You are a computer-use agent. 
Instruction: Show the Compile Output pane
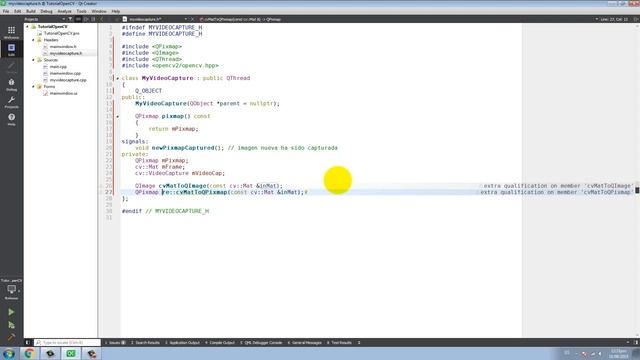point(220,342)
